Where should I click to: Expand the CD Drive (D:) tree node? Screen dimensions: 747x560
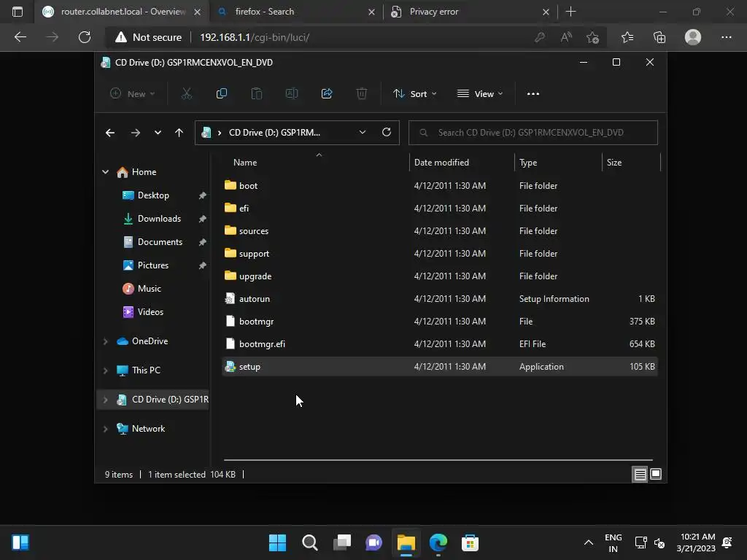[x=105, y=400]
